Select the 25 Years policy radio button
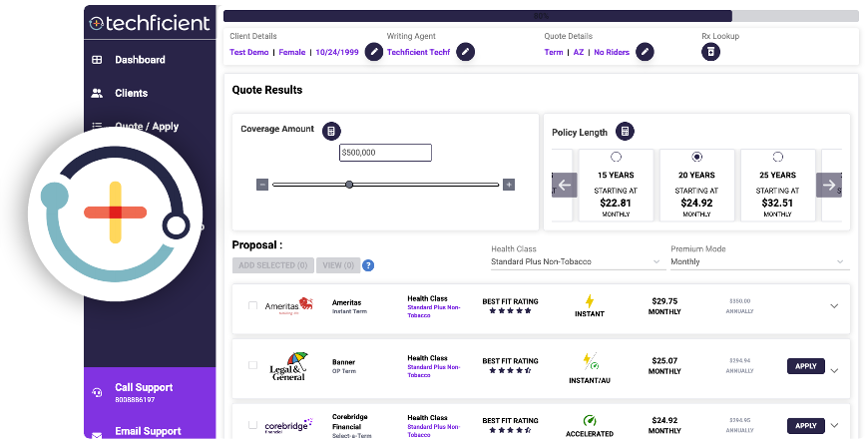868x440 pixels. click(x=777, y=158)
